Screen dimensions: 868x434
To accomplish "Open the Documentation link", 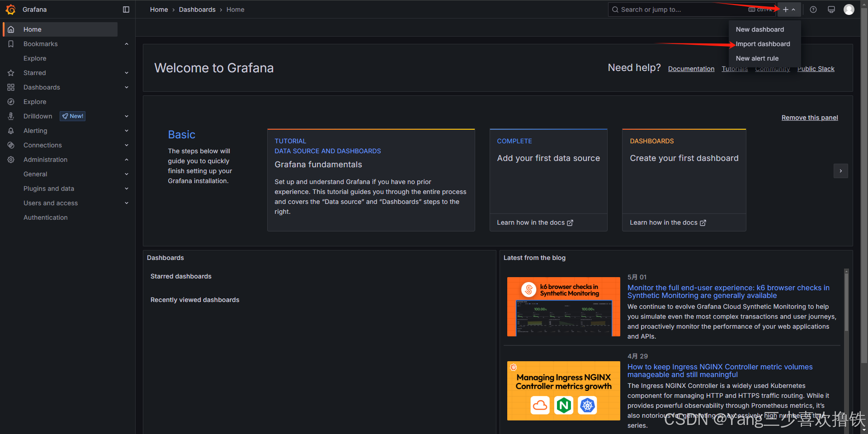I will (x=691, y=69).
